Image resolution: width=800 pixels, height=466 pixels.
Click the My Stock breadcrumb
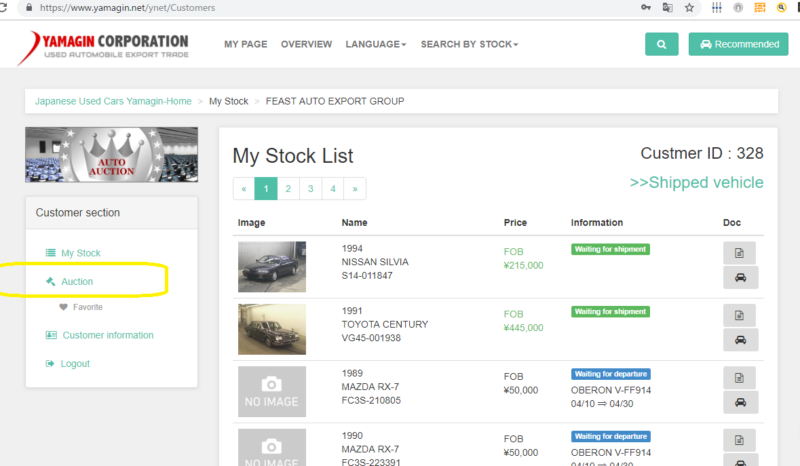coord(229,101)
